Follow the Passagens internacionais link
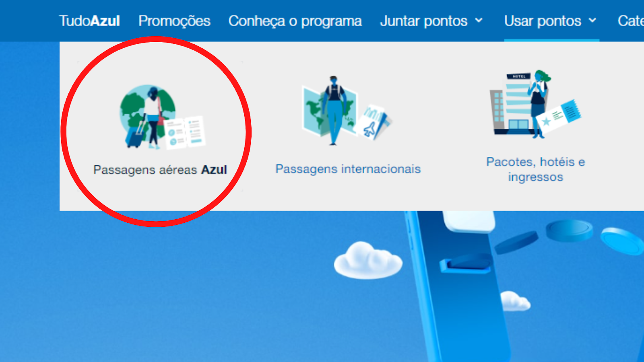The height and width of the screenshot is (362, 644). tap(348, 169)
